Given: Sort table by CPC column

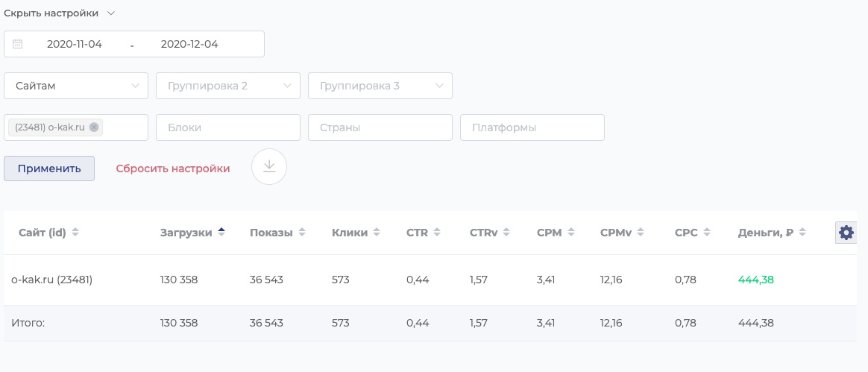Looking at the screenshot, I should tap(691, 233).
